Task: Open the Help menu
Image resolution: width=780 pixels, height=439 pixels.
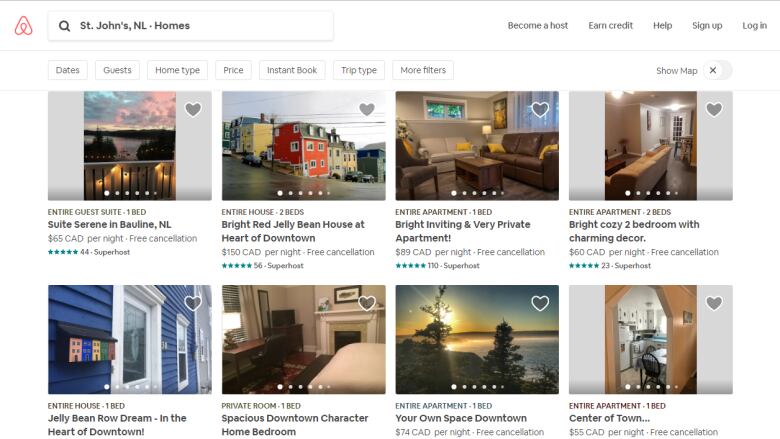Action: tap(663, 25)
